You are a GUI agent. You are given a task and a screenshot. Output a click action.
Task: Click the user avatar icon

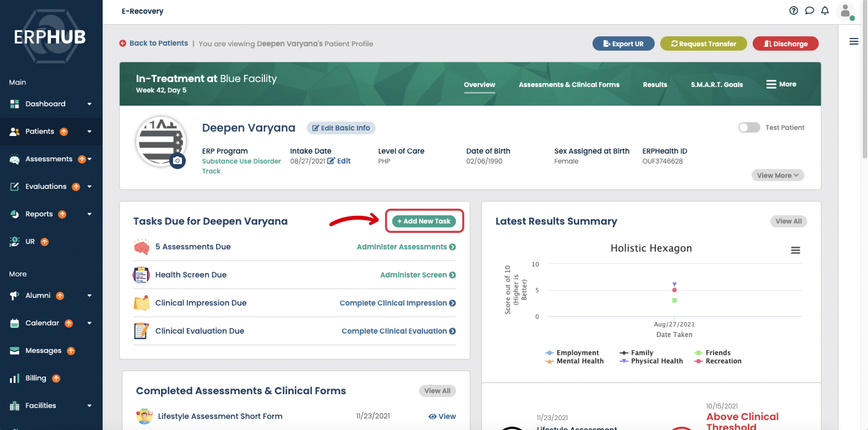845,11
